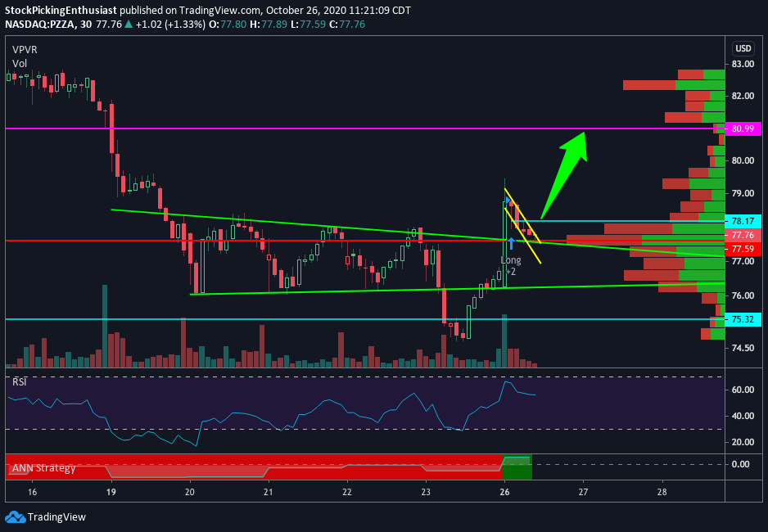The width and height of the screenshot is (768, 532).
Task: Select the cyan 78.17 price label
Action: pos(743,221)
